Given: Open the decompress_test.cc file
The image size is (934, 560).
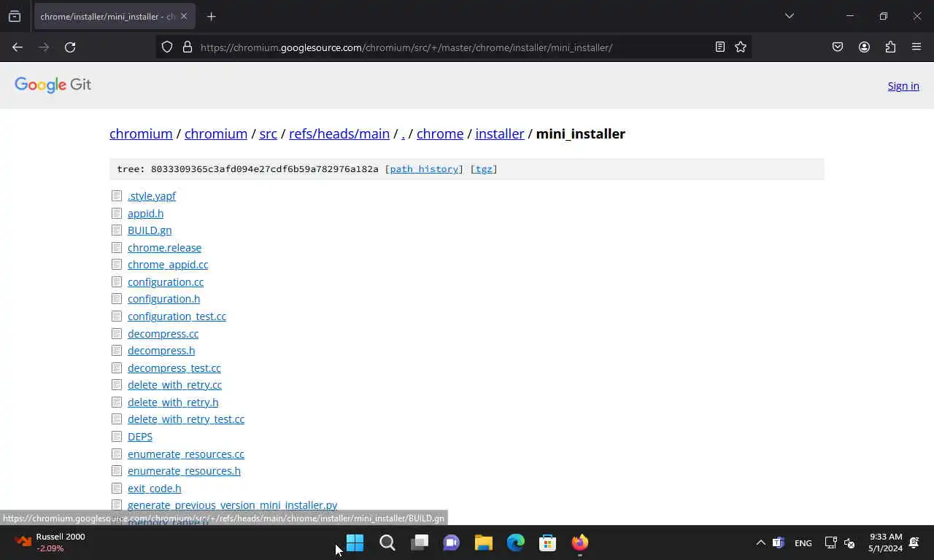Looking at the screenshot, I should click(x=174, y=368).
